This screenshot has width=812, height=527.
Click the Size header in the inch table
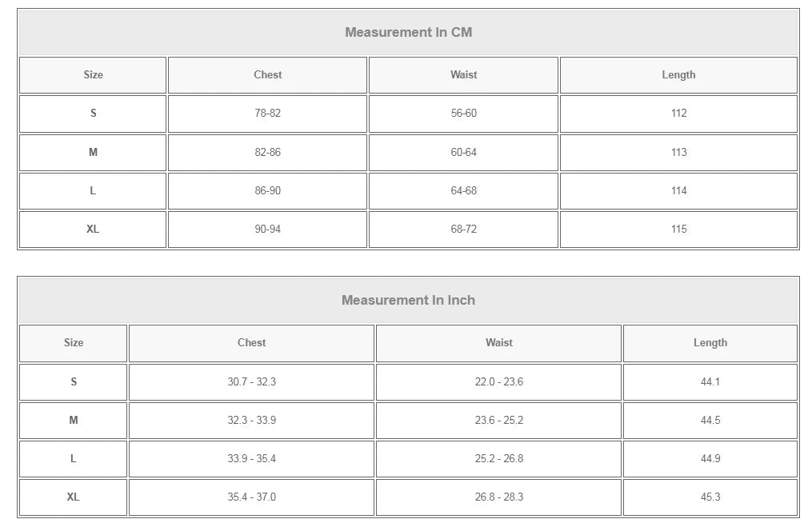pos(74,343)
